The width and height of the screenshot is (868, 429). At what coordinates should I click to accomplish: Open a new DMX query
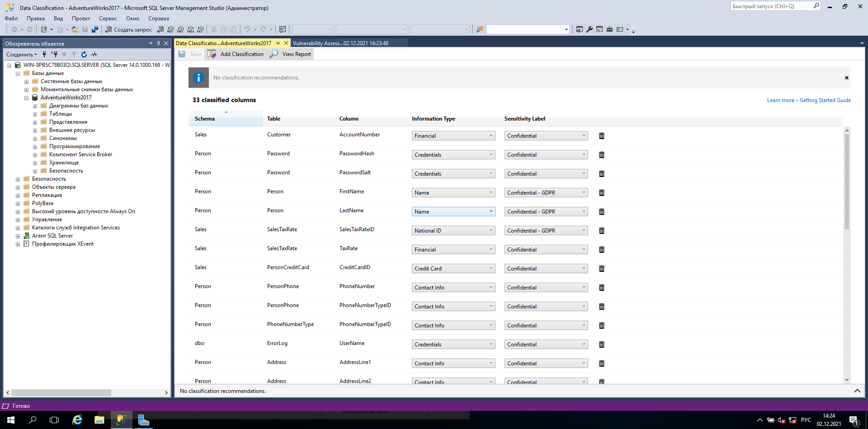(x=180, y=29)
